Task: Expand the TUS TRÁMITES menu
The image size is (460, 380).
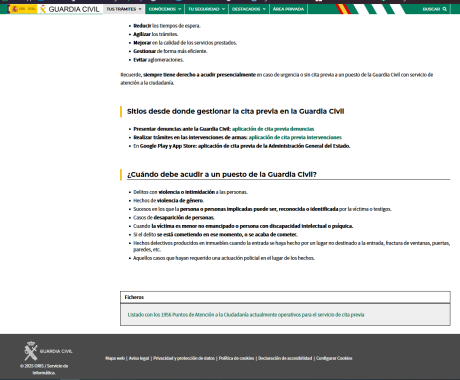Action: tap(124, 9)
